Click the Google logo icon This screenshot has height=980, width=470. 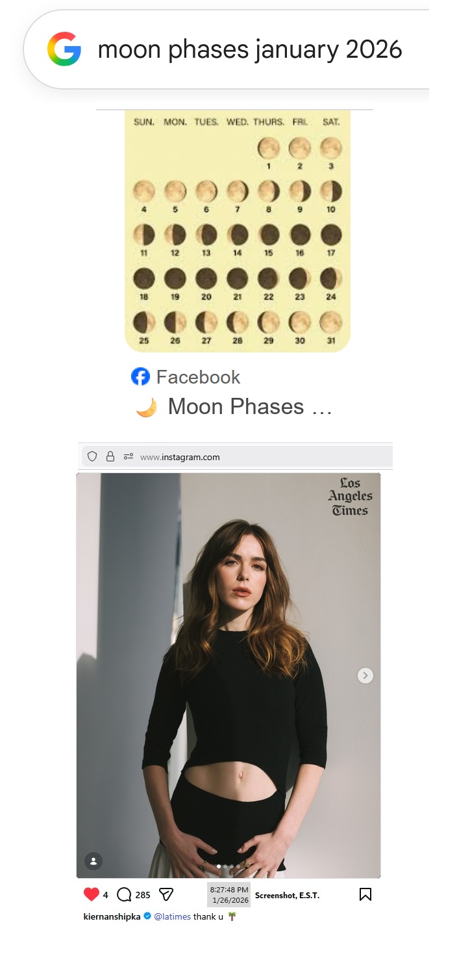point(64,49)
